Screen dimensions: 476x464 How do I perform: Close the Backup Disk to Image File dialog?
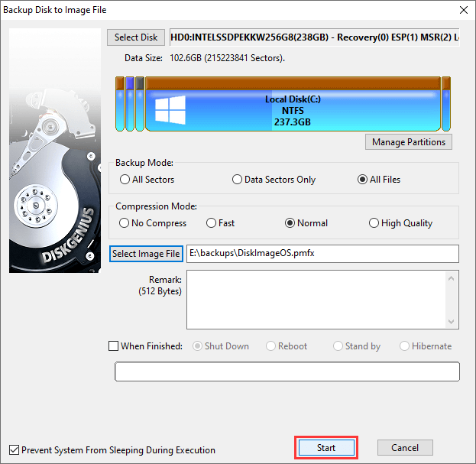click(x=461, y=10)
